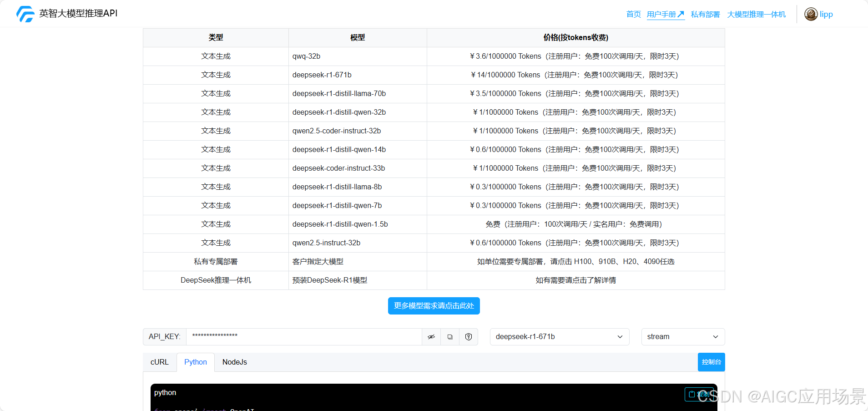Open 大模型推理一体机 navigation link

pyautogui.click(x=756, y=15)
